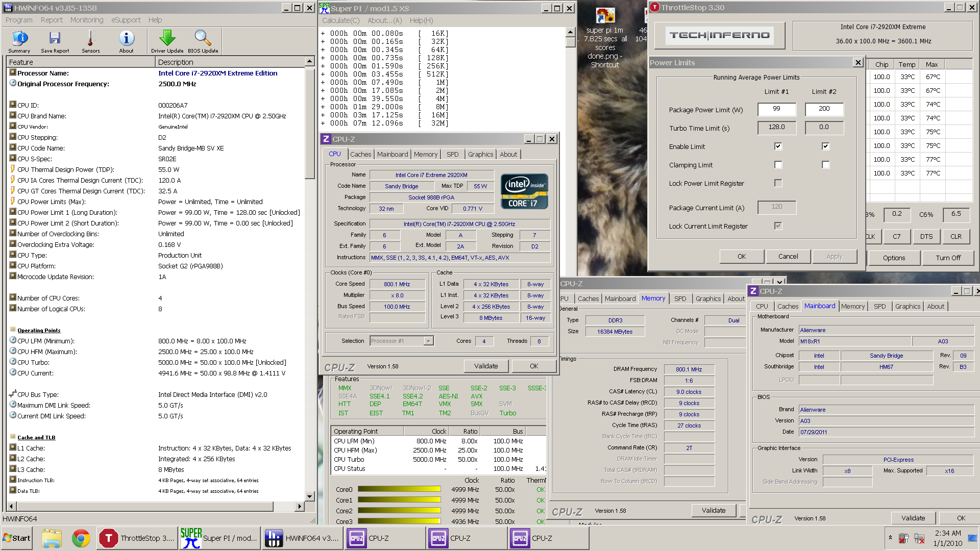Open the Summary tool in HWiNFO64
This screenshot has width=980, height=551.
point(19,42)
